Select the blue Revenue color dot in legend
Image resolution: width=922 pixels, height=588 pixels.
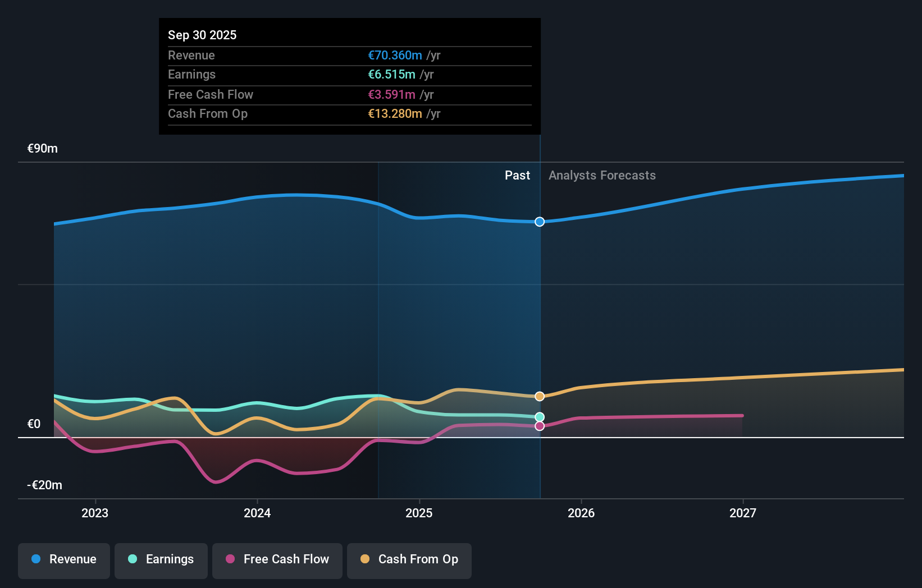(x=36, y=559)
